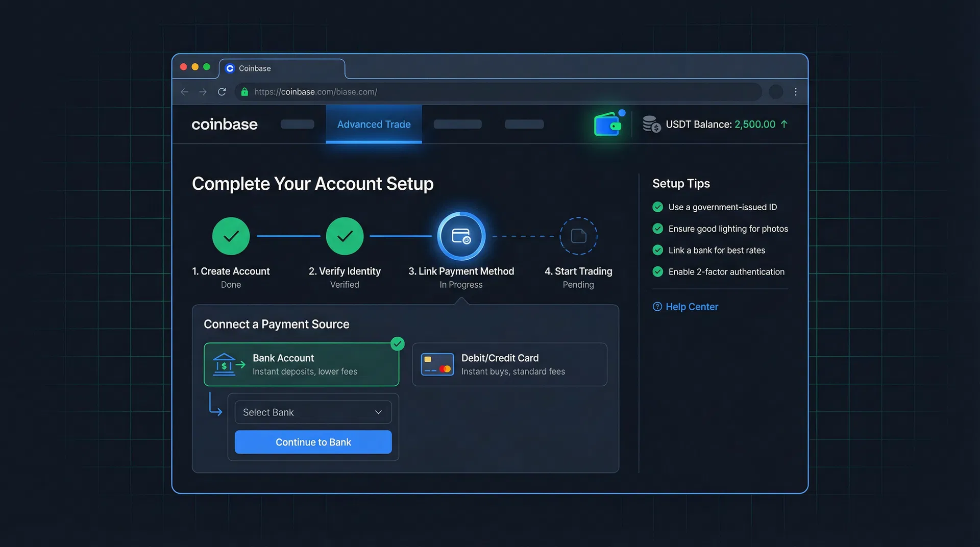Expand the browser options three-dot menu
Image resolution: width=980 pixels, height=547 pixels.
click(x=795, y=92)
